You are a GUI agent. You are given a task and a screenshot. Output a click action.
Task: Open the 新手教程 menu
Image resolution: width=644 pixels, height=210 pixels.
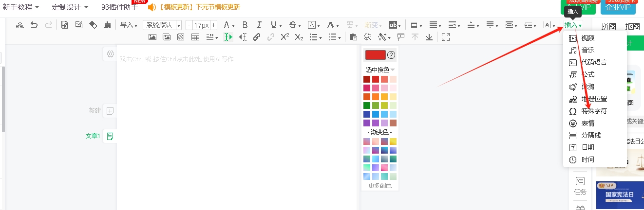coord(21,7)
